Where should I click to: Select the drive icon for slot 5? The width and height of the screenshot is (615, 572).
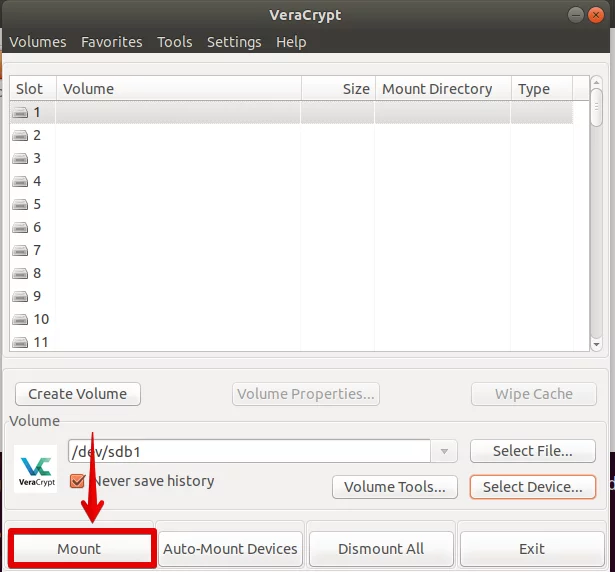pos(20,204)
